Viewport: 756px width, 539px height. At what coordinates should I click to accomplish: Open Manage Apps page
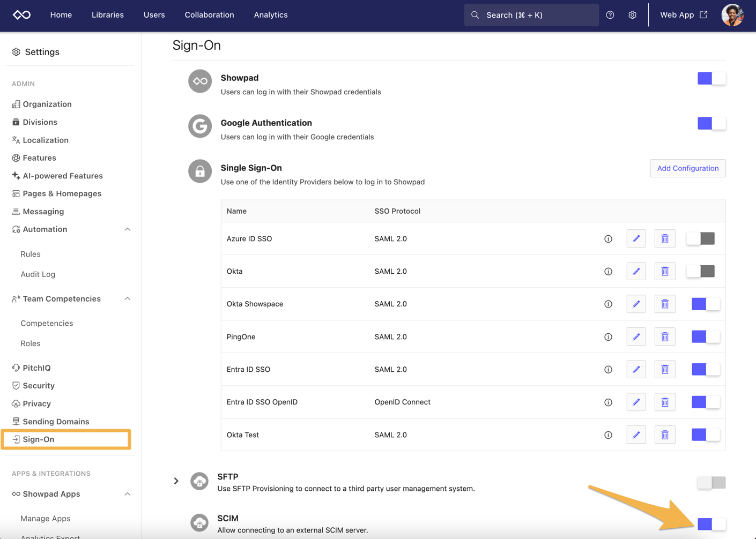(46, 519)
